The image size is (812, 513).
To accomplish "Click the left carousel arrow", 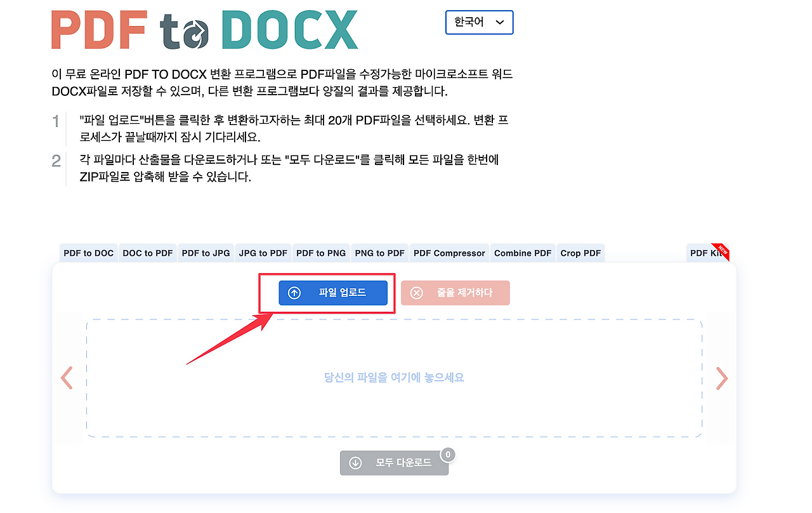I will (67, 378).
